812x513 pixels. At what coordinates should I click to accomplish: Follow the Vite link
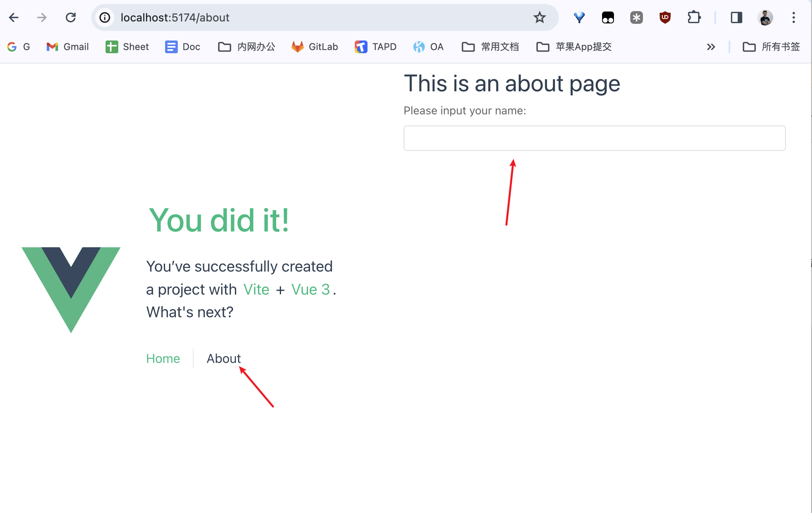[x=256, y=289]
